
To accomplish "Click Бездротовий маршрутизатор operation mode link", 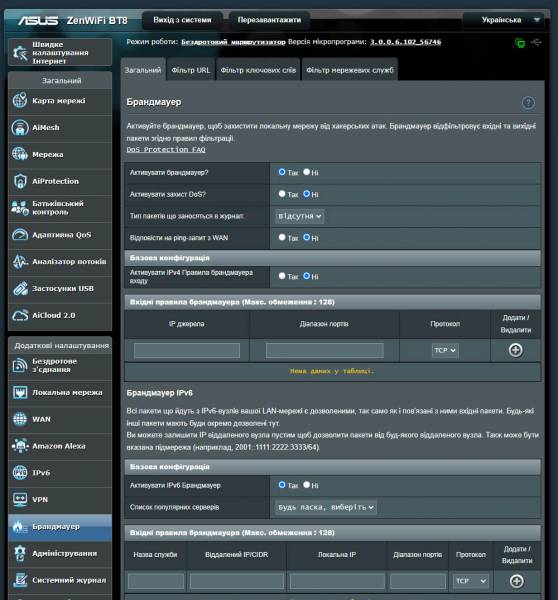I will (233, 42).
